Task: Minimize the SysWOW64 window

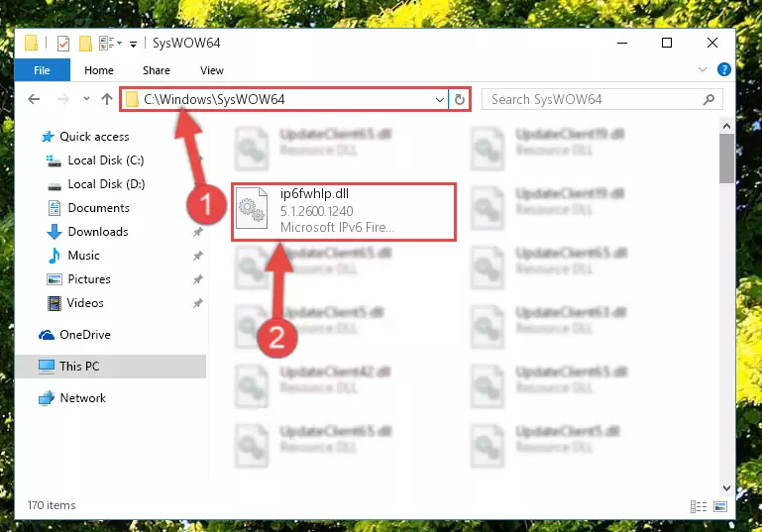Action: (x=622, y=43)
